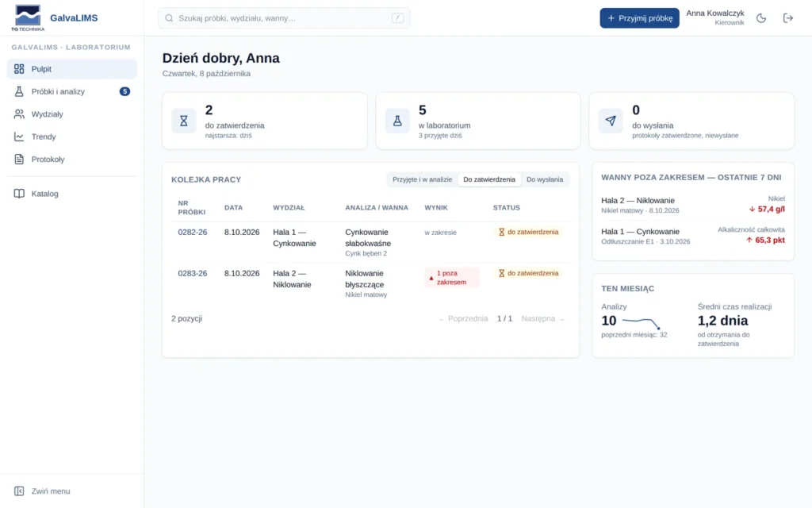This screenshot has height=508, width=812.
Task: Collapse the sidebar with Zwiń menu
Action: tap(72, 491)
